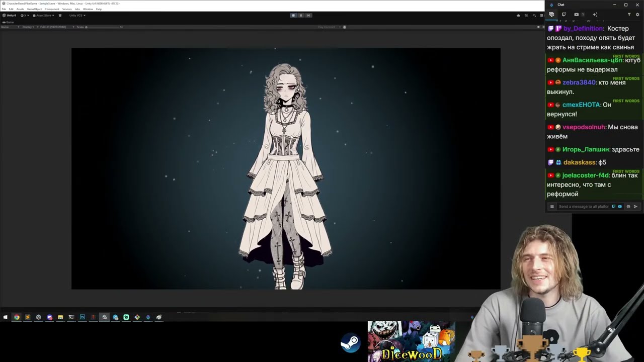The width and height of the screenshot is (644, 362).
Task: Open the Unity cloud services icon
Action: [x=519, y=15]
